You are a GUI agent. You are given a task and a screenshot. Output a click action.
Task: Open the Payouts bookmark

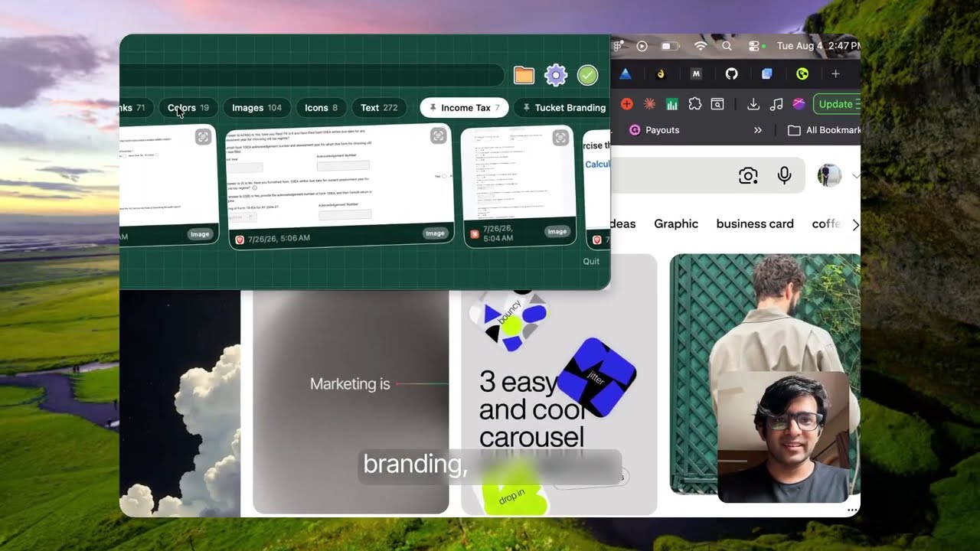click(655, 130)
